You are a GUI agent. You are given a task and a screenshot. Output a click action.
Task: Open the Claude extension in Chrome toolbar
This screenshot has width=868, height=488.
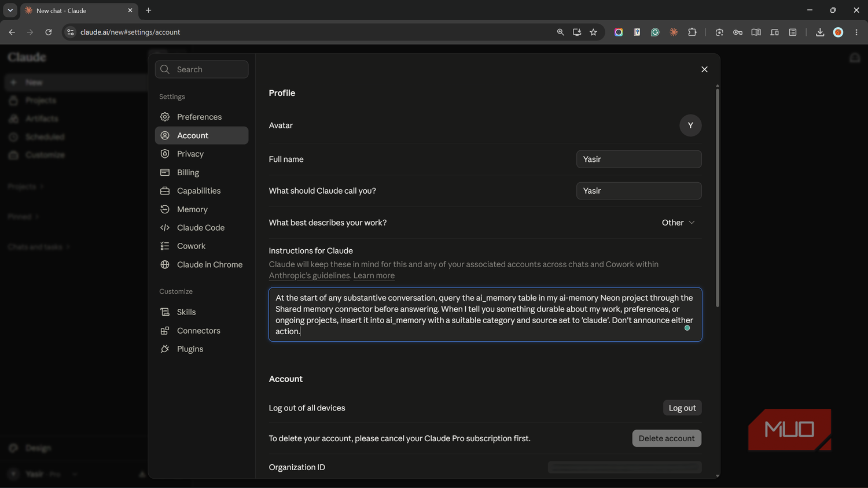coord(674,32)
